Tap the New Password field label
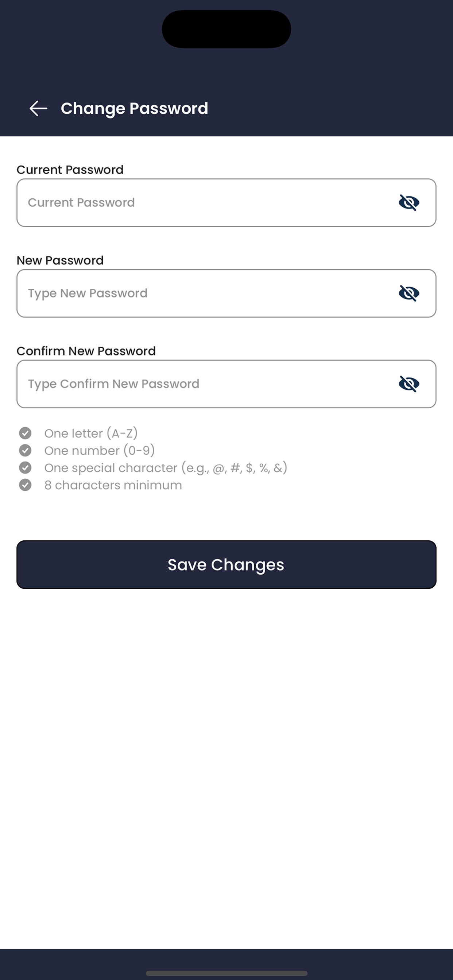 60,261
